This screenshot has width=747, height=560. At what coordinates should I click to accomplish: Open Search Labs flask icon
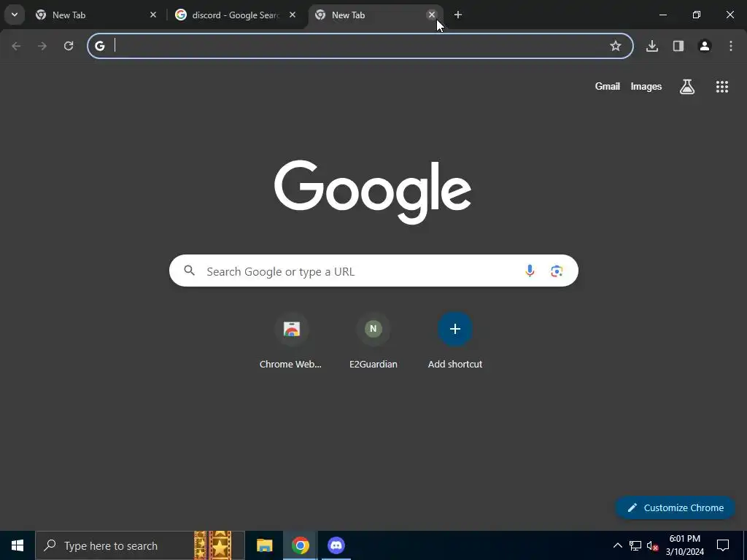[687, 86]
